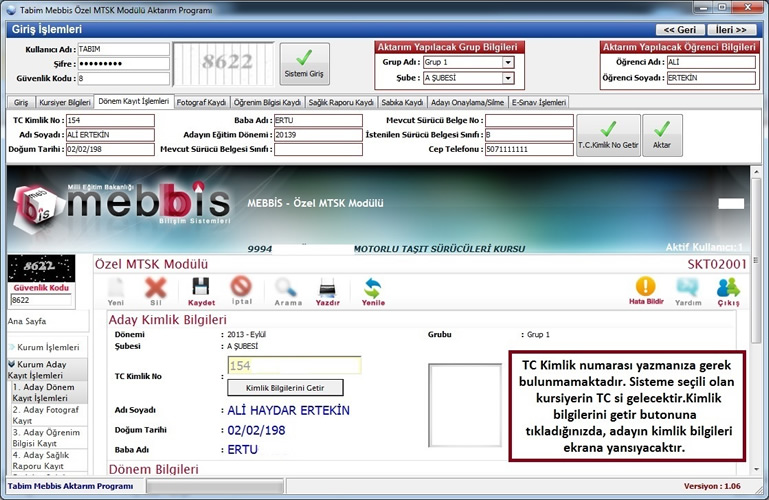
Task: Click the Kimlik Bilgilerini Getir button
Action: [285, 388]
